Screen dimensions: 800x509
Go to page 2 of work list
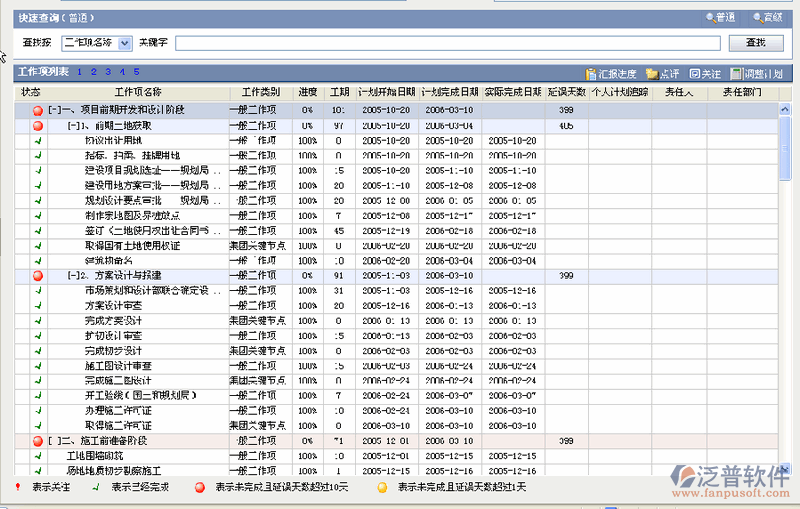point(93,72)
